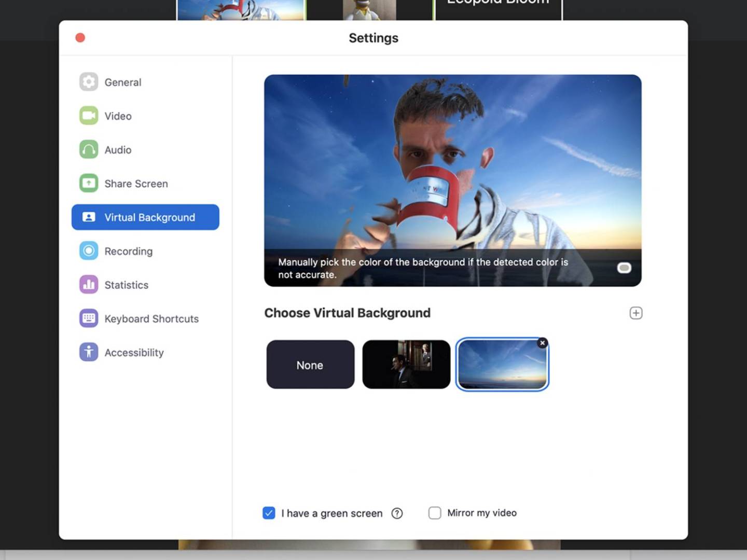Select the Statistics bar chart icon
Image resolution: width=747 pixels, height=560 pixels.
tap(89, 285)
